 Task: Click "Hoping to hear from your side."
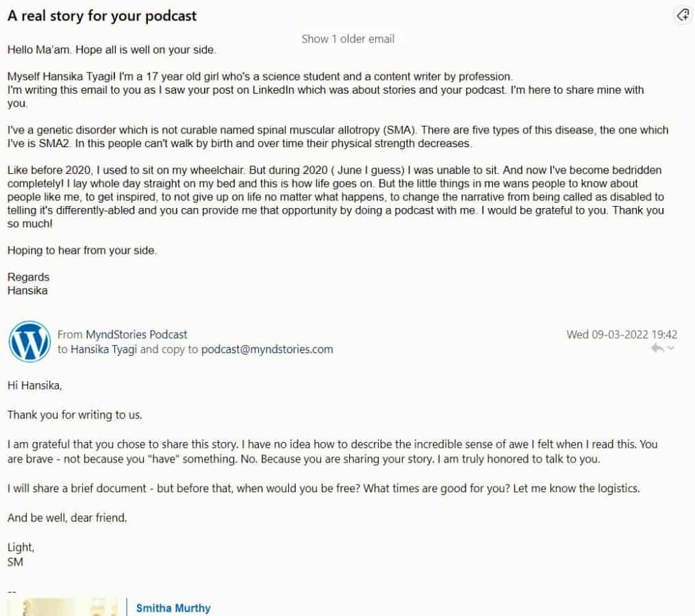82,251
